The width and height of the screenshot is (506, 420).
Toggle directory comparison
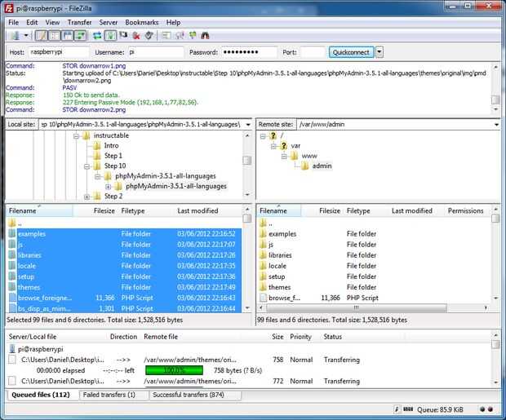(180, 36)
